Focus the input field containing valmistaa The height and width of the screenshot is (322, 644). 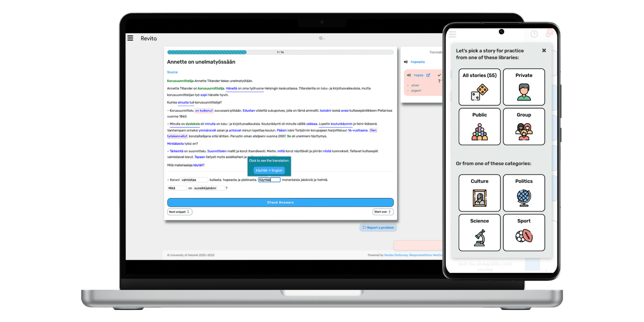pyautogui.click(x=194, y=180)
